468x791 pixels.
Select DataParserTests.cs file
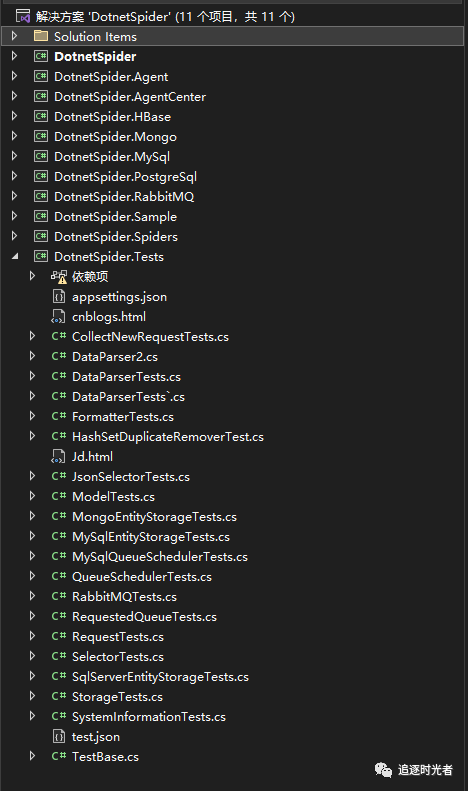pyautogui.click(x=126, y=377)
